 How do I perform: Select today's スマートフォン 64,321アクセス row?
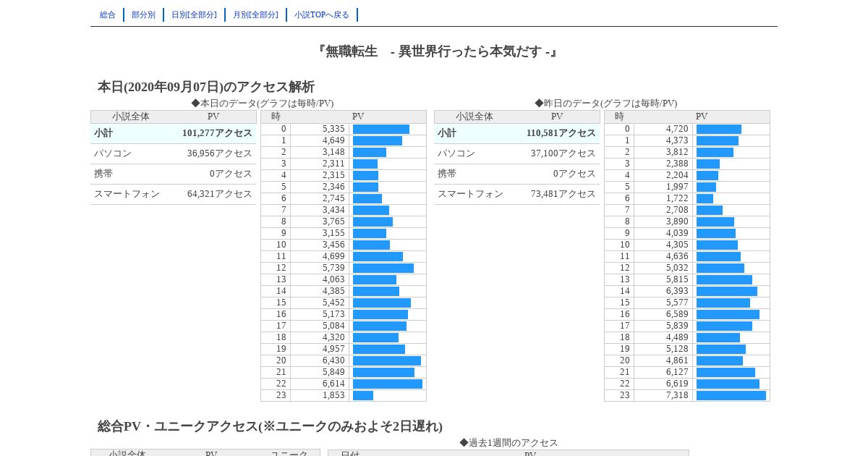[x=174, y=194]
